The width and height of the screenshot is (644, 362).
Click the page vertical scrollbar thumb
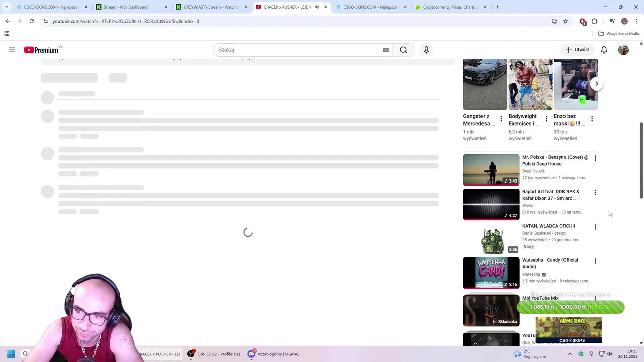[x=641, y=160]
